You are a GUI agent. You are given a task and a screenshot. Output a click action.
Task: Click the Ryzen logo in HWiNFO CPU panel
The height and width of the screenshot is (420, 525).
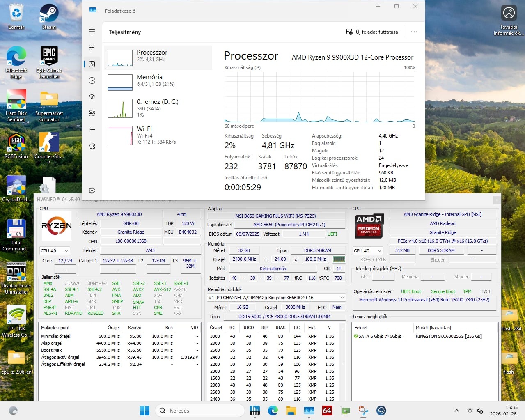[57, 225]
